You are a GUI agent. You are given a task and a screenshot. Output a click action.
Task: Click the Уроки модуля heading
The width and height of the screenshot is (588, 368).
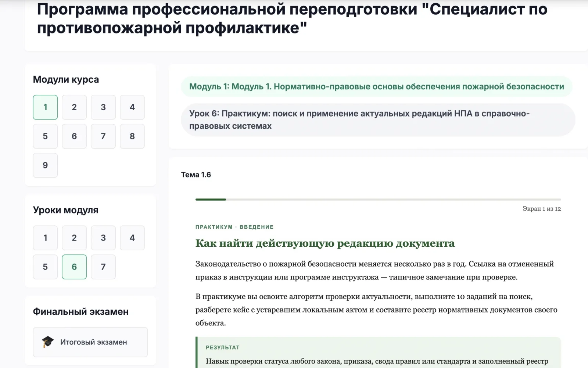pyautogui.click(x=65, y=210)
